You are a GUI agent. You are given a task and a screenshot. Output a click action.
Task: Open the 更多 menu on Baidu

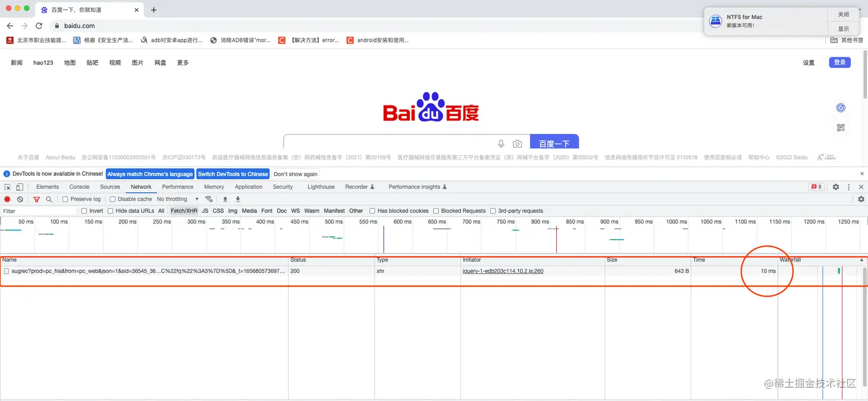click(183, 63)
